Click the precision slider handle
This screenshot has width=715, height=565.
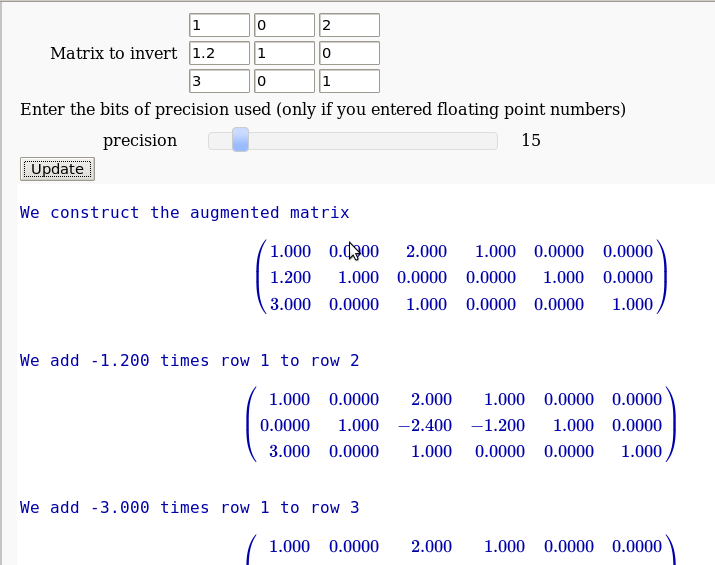(240, 141)
